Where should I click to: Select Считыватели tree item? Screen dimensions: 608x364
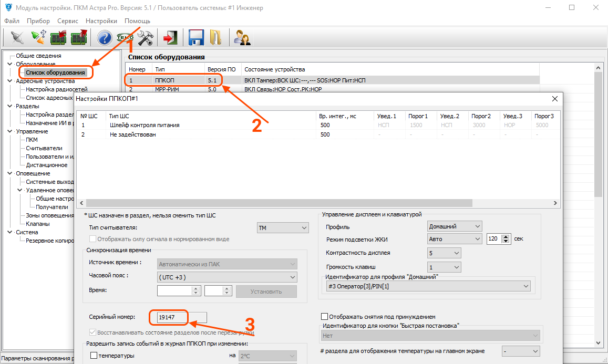point(44,148)
